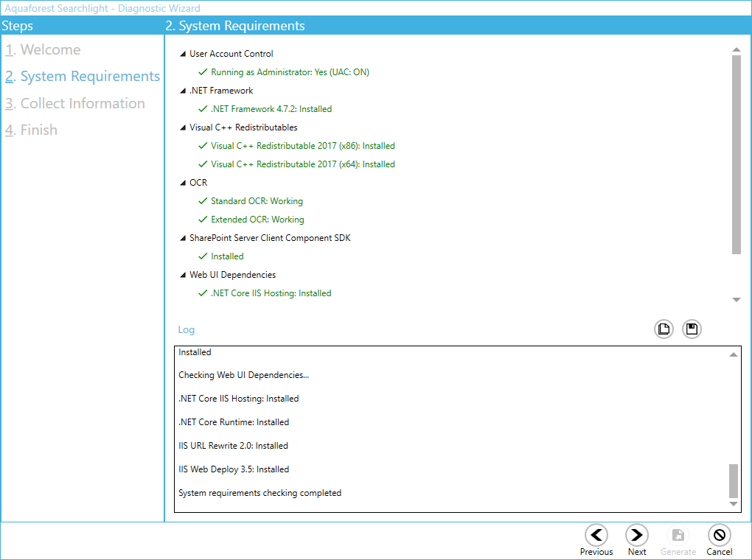Select Running as Administrator result item

tap(289, 72)
